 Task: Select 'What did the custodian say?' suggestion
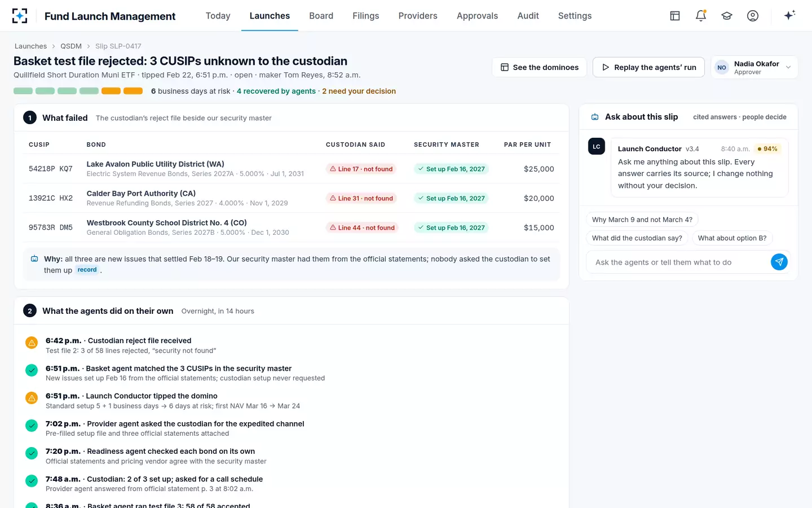[x=637, y=238]
